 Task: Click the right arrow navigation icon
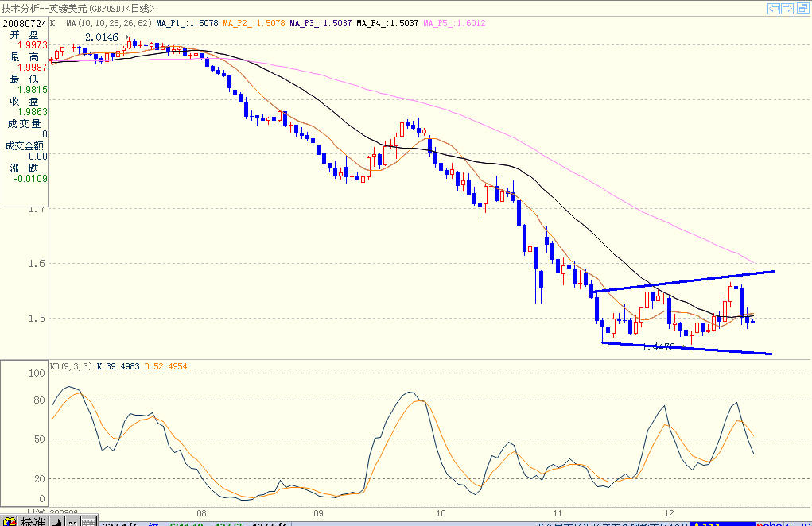[x=787, y=8]
